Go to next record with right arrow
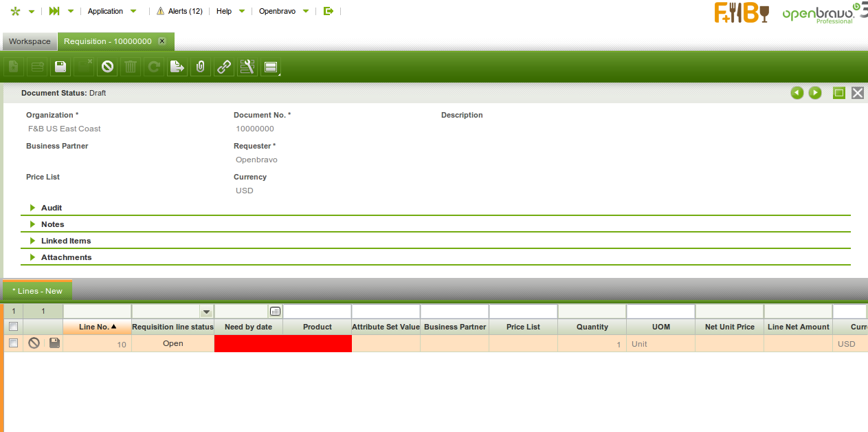This screenshot has height=432, width=868. [x=815, y=93]
